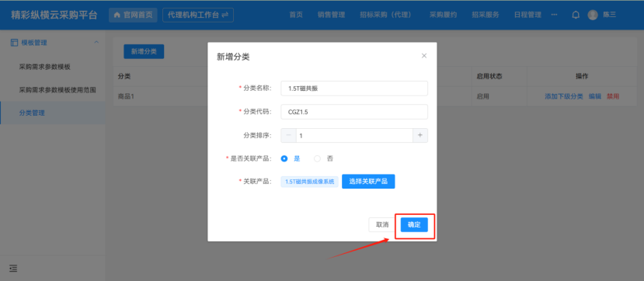Click 编辑 link for 商品1

[x=595, y=96]
